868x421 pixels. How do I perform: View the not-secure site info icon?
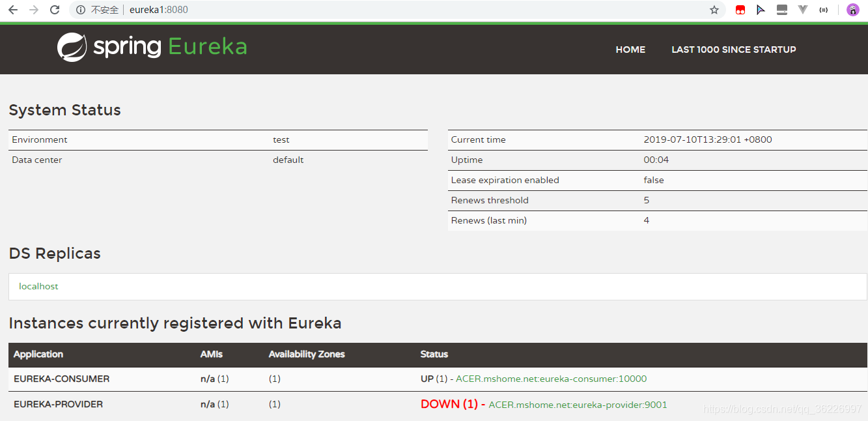point(81,10)
